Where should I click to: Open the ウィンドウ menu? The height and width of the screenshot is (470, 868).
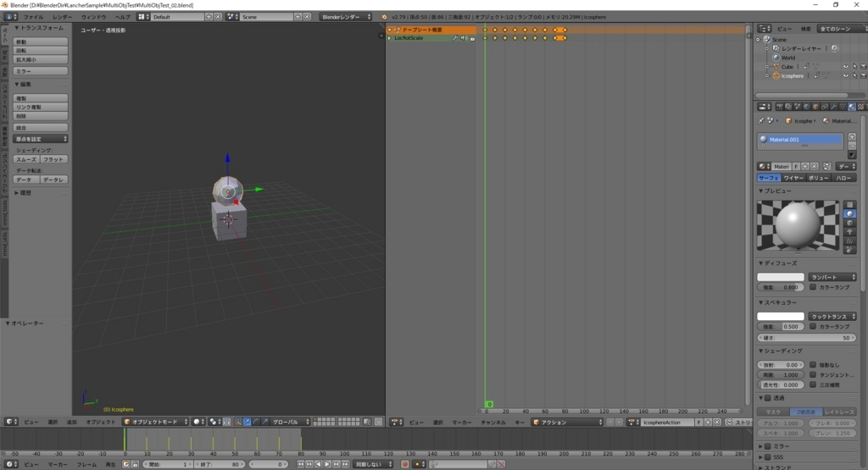[x=93, y=17]
